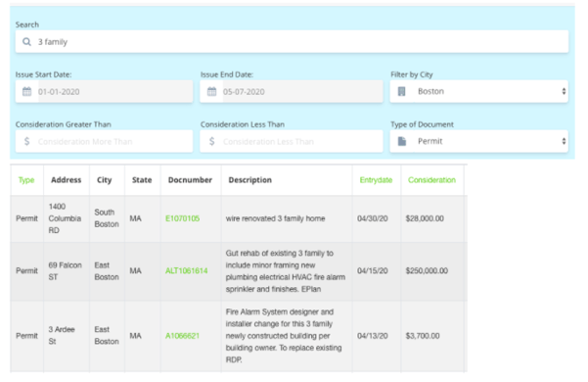The width and height of the screenshot is (588, 382).
Task: Click entry date 04/15/20
Action: click(x=373, y=271)
